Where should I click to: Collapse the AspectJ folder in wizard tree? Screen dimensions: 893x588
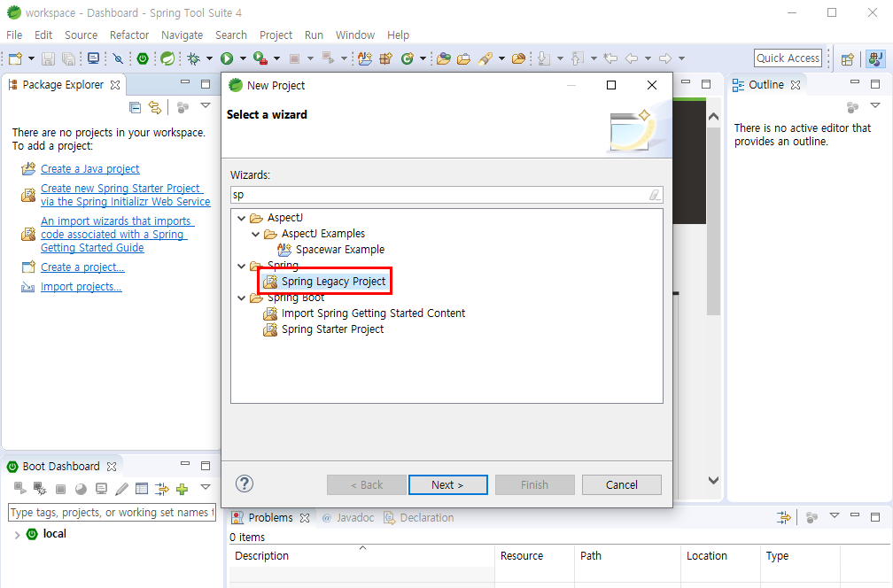click(x=242, y=218)
